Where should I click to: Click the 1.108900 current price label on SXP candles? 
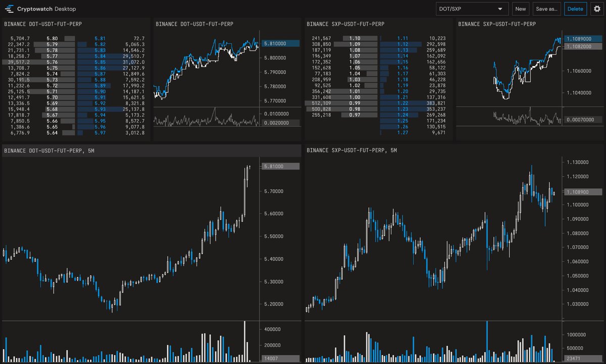point(583,192)
